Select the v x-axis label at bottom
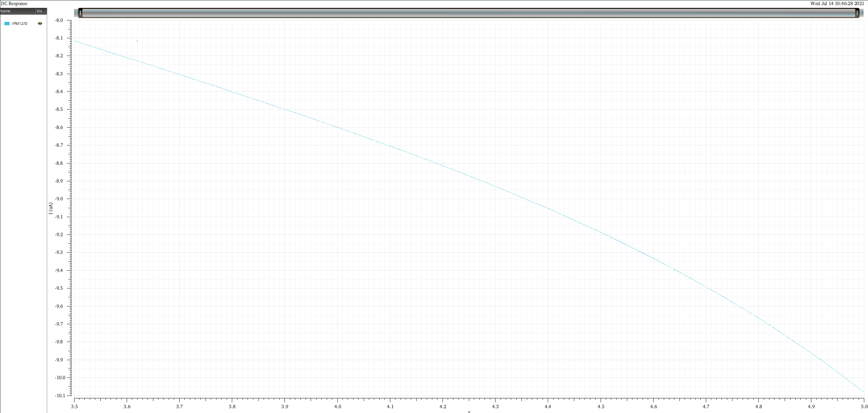The image size is (868, 413). tap(469, 412)
